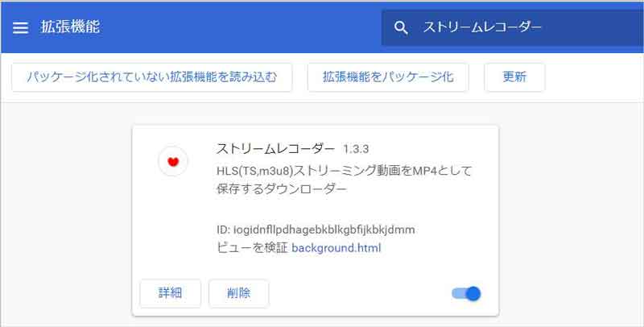644x327 pixels.
Task: Open the background.html inspect link
Action: pyautogui.click(x=336, y=248)
